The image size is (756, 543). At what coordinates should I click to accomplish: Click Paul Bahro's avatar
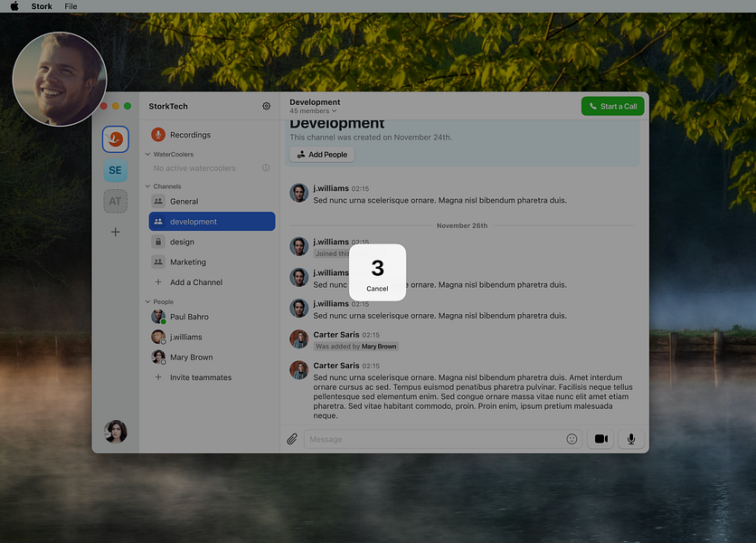[x=158, y=317]
